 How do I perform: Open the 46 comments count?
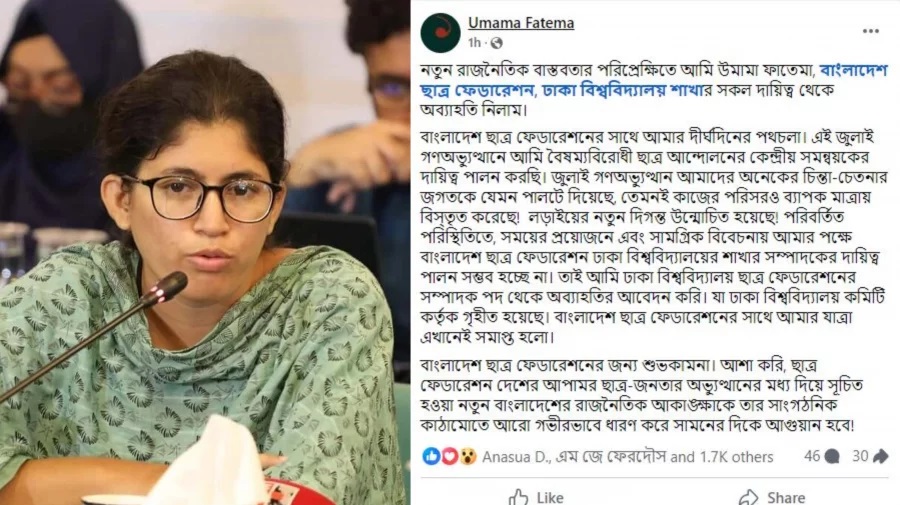click(812, 456)
